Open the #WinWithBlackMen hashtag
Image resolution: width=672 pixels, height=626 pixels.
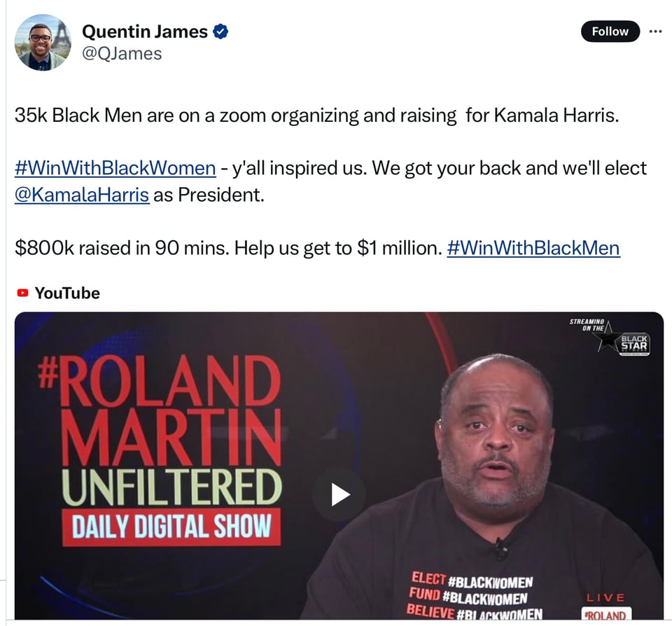[x=533, y=248]
